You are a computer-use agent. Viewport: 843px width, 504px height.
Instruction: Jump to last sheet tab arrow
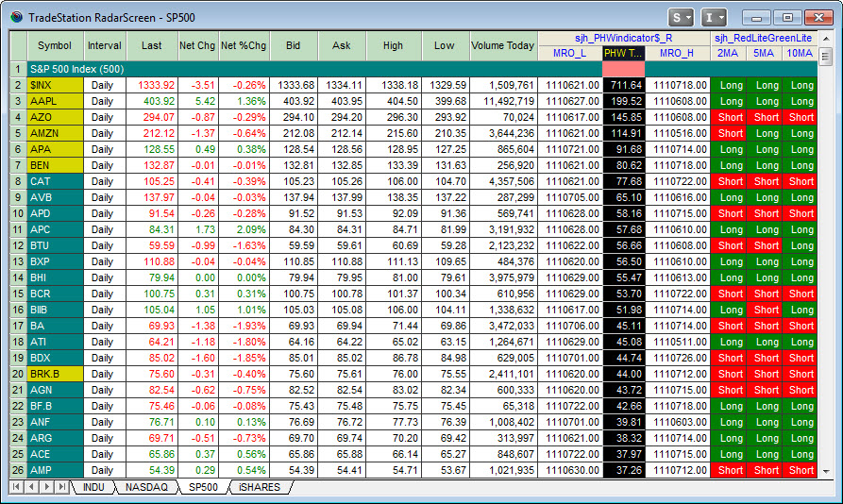point(62,487)
